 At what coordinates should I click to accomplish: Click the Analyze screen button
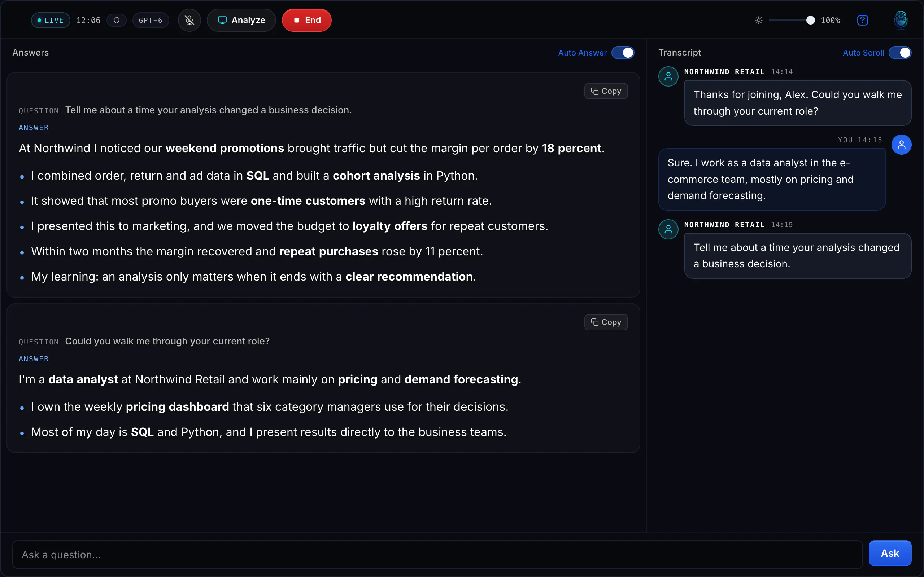point(241,20)
